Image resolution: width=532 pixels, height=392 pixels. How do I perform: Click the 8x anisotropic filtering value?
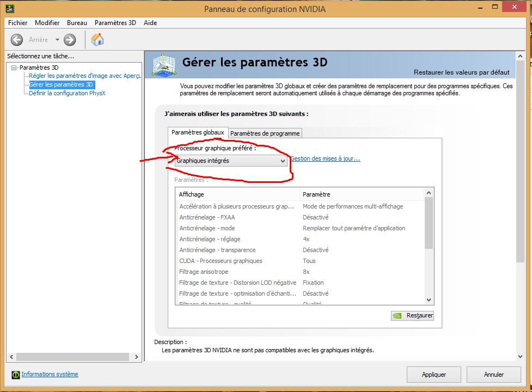click(306, 272)
